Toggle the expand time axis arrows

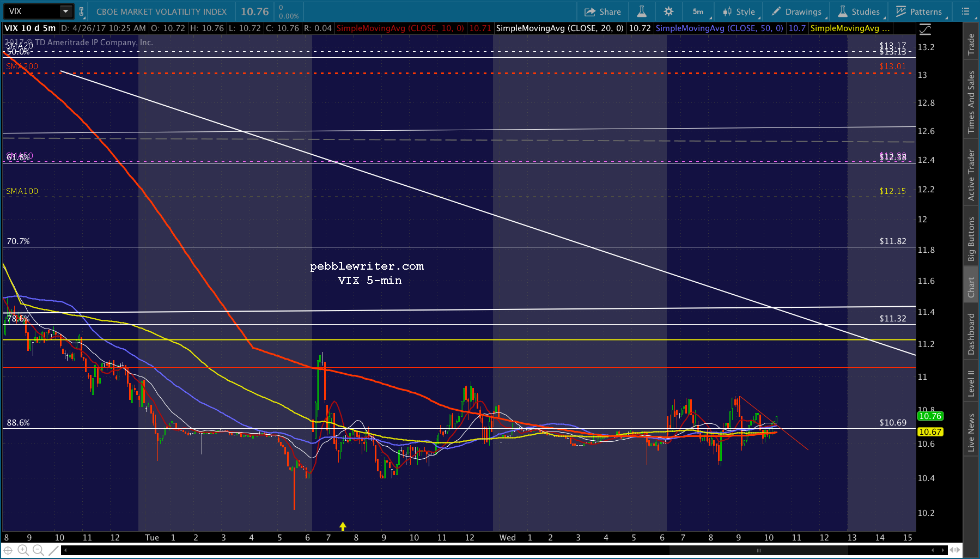point(954,550)
